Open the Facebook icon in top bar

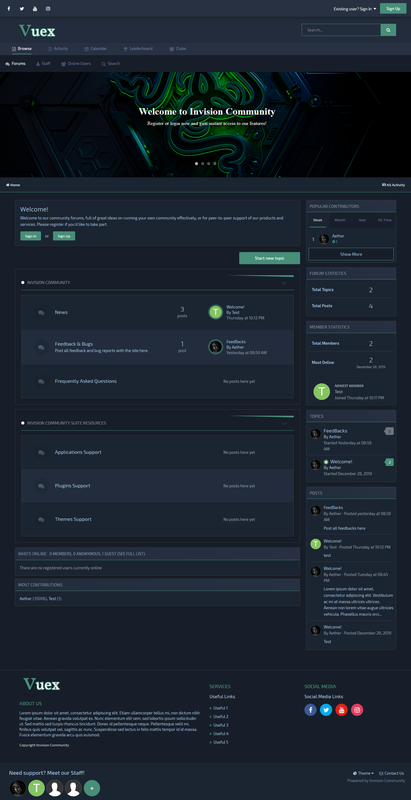8,9
